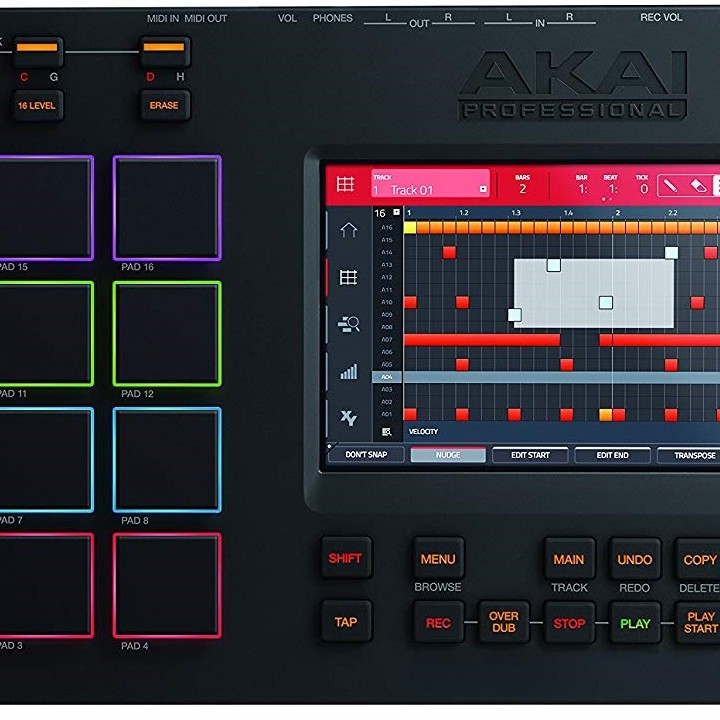Hit the ERASE button
The height and width of the screenshot is (720, 720).
click(164, 105)
